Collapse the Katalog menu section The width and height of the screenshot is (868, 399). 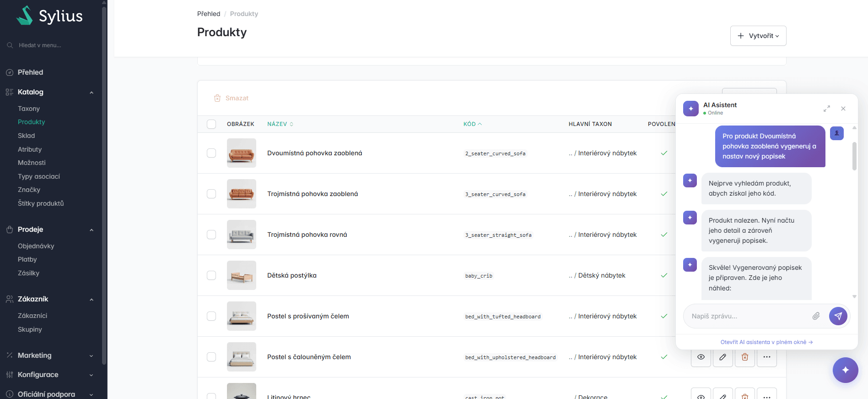click(91, 92)
